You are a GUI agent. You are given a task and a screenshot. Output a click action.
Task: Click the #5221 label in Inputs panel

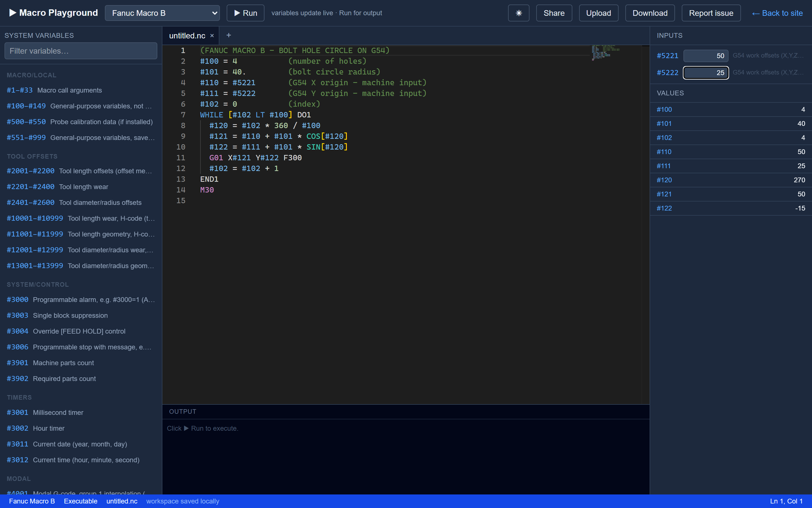[667, 56]
